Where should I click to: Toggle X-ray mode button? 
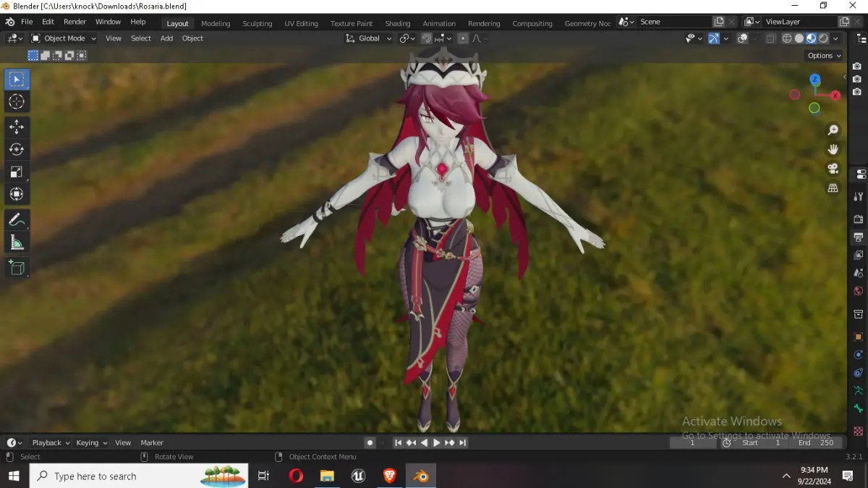(771, 38)
